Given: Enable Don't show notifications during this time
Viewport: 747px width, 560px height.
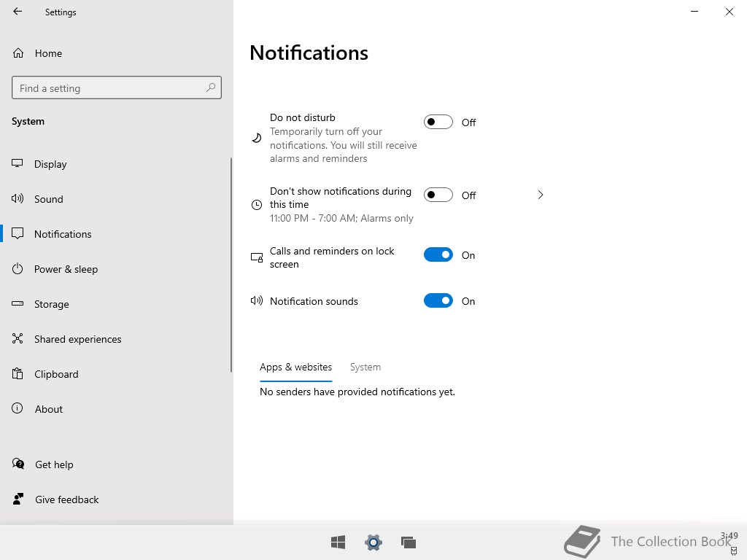Looking at the screenshot, I should click(438, 195).
